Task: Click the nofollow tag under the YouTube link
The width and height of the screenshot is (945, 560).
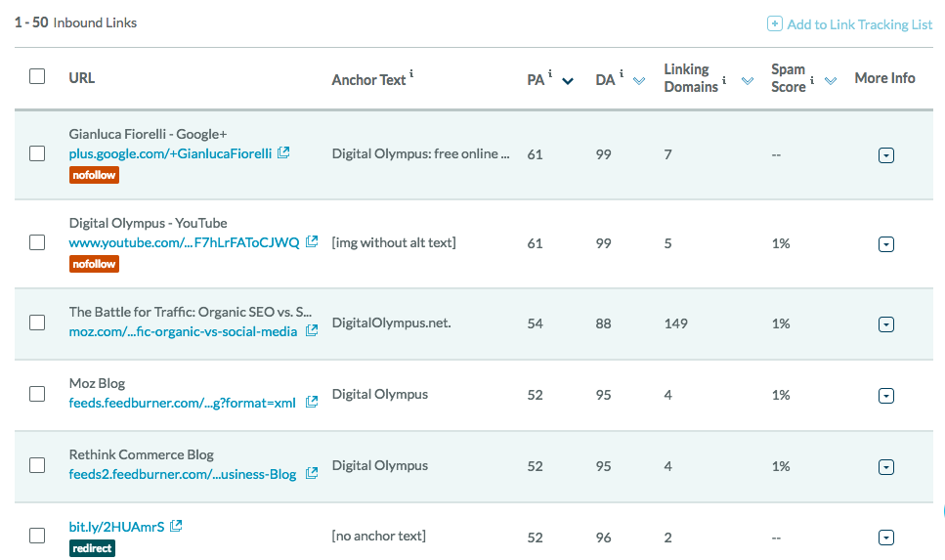Action: coord(94,264)
